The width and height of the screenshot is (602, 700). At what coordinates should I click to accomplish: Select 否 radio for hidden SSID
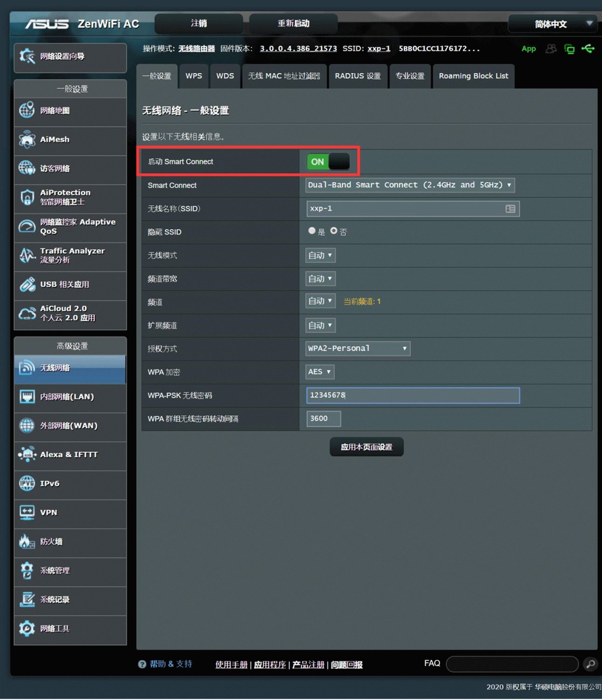pos(334,231)
